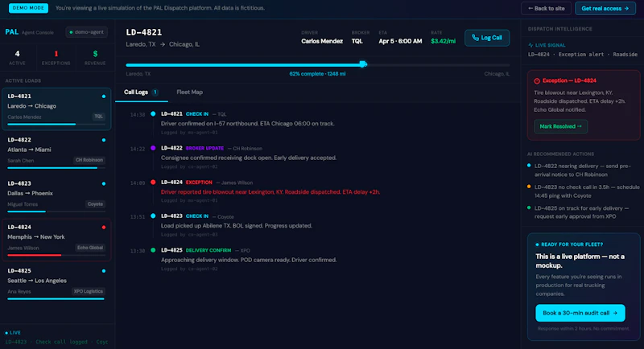
Task: Click the orange dot beside LD-4823 recommendation
Action: pyautogui.click(x=529, y=187)
